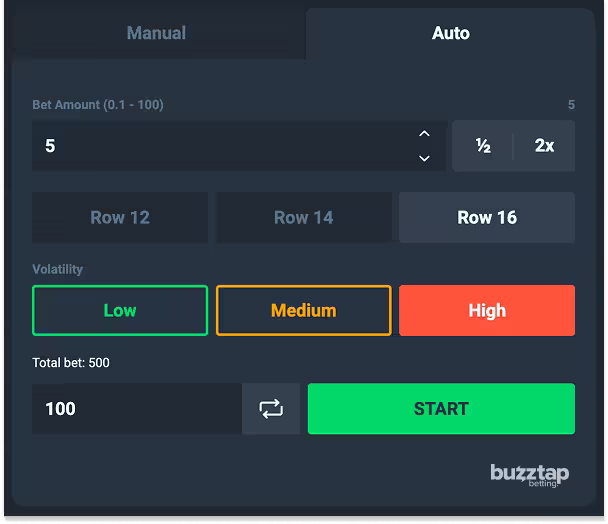
Task: Choose Row 16 option
Action: coord(487,218)
